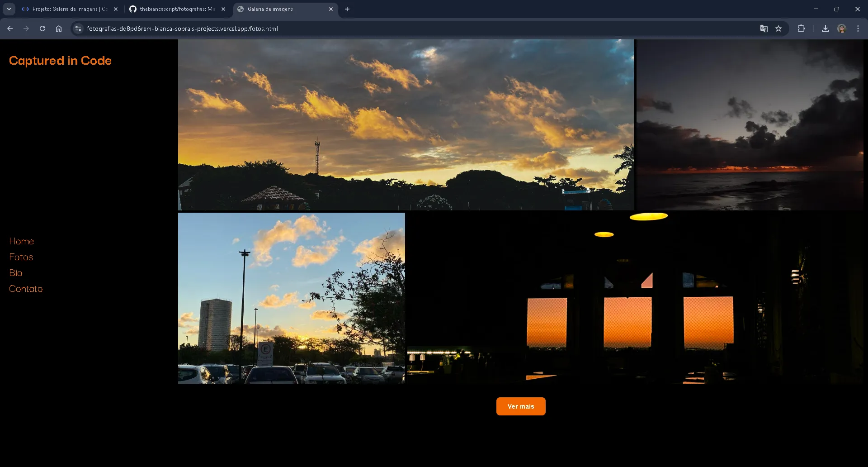
Task: Open Chrome three-dot menu
Action: (858, 29)
